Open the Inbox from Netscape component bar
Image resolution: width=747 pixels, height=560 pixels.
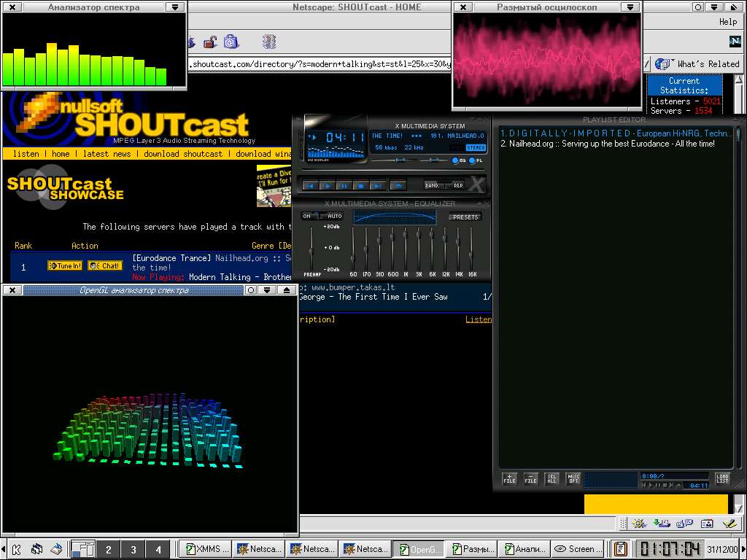point(662,524)
